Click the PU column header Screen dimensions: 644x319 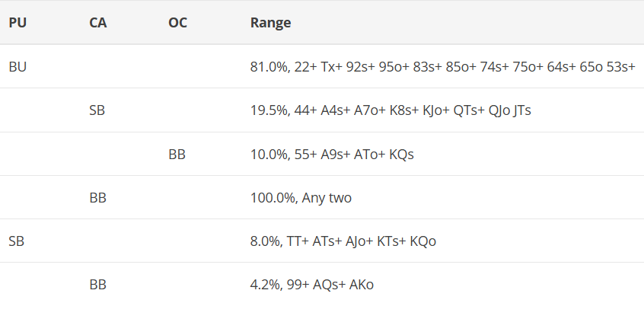pos(18,22)
